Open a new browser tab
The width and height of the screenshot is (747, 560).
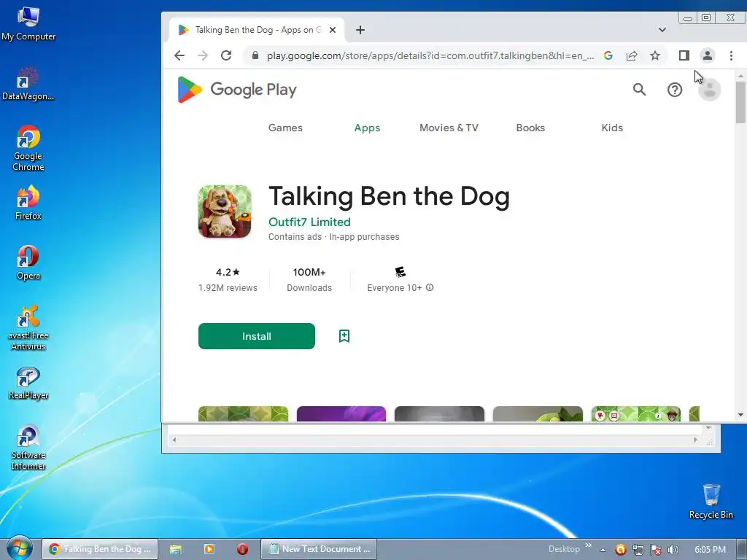click(360, 30)
